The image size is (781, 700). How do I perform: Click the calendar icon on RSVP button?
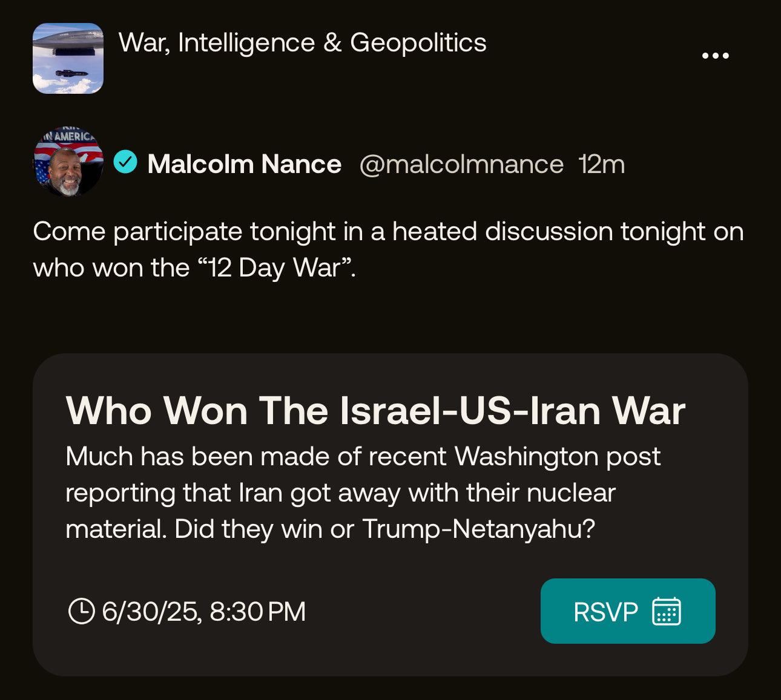pyautogui.click(x=666, y=611)
